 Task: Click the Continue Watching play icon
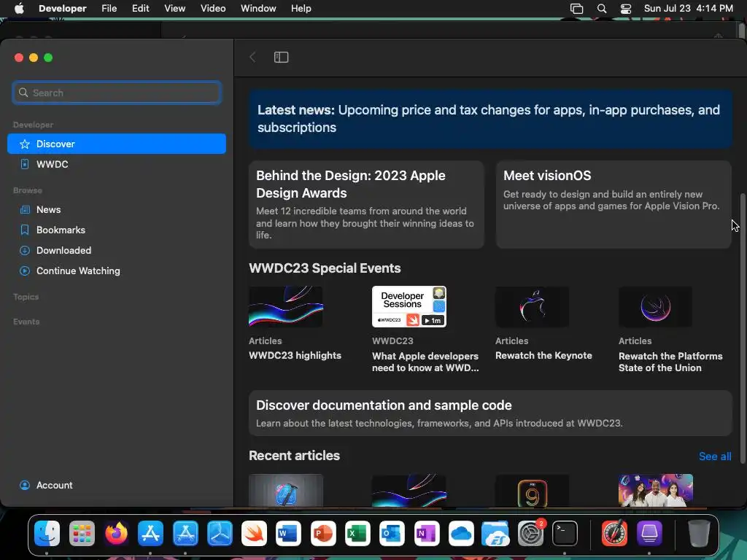(25, 271)
